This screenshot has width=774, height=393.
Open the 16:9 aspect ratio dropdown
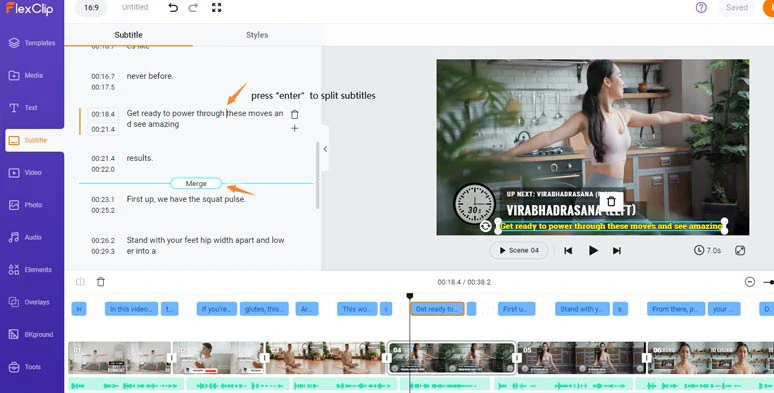coord(91,7)
